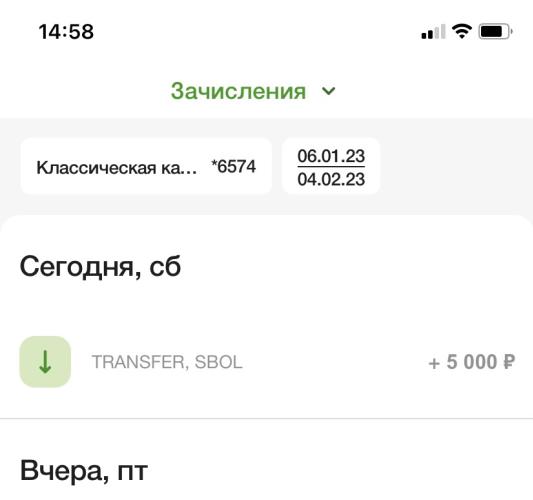Screen dimensions: 533x500
Task: Tap the line between the two dates
Action: click(x=331, y=167)
